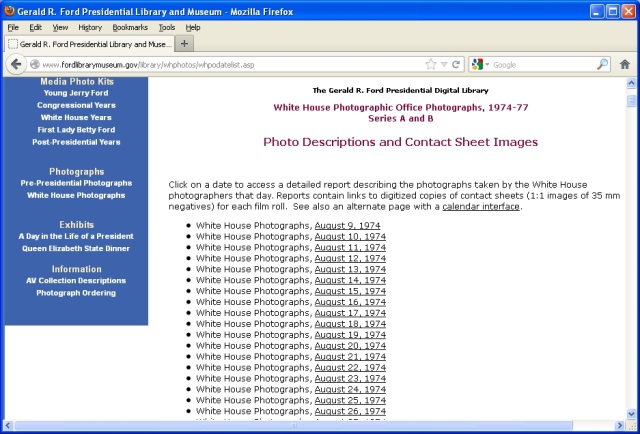Go to the Home page icon
The height and width of the screenshot is (434, 640).
(624, 64)
